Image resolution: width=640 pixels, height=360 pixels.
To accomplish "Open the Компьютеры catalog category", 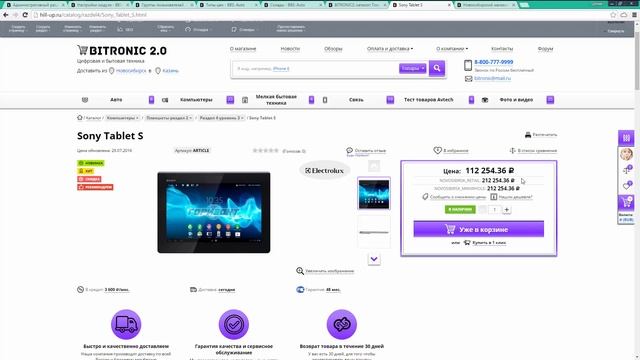I will click(196, 100).
